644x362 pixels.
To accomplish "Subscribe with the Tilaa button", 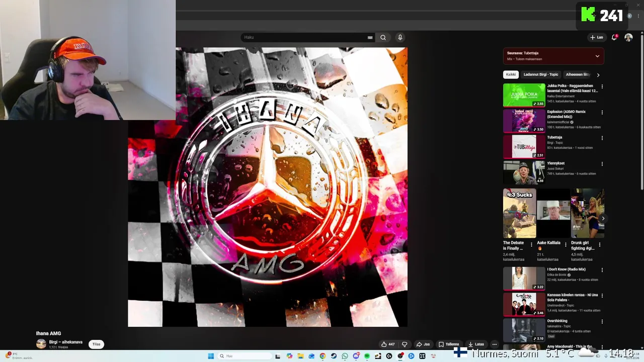I will tap(96, 344).
